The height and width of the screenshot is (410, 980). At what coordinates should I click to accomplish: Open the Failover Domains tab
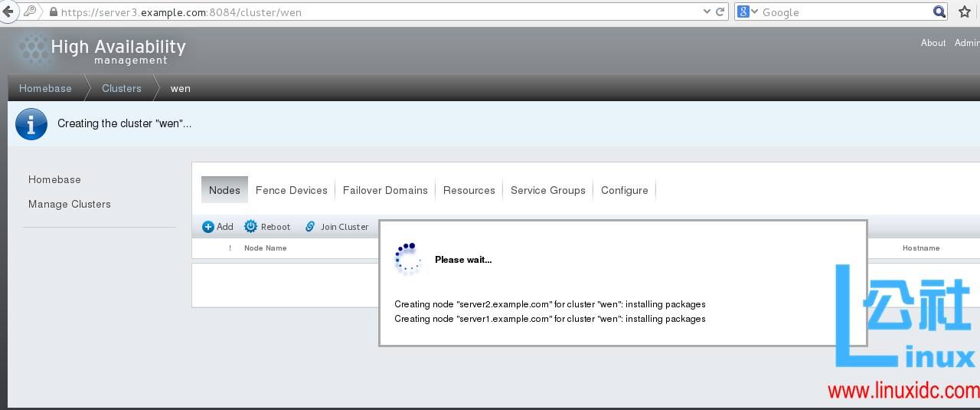(x=385, y=190)
